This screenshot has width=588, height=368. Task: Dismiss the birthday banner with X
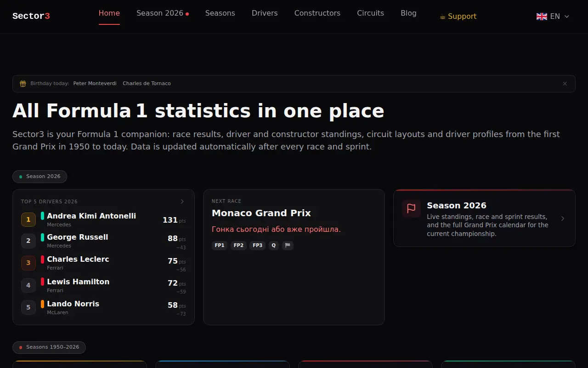[565, 84]
